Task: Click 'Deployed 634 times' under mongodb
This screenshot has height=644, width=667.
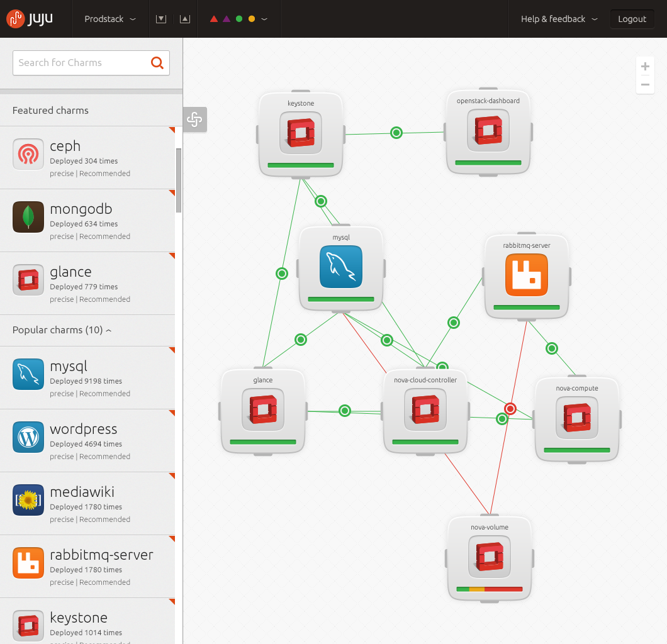Action: pos(84,224)
